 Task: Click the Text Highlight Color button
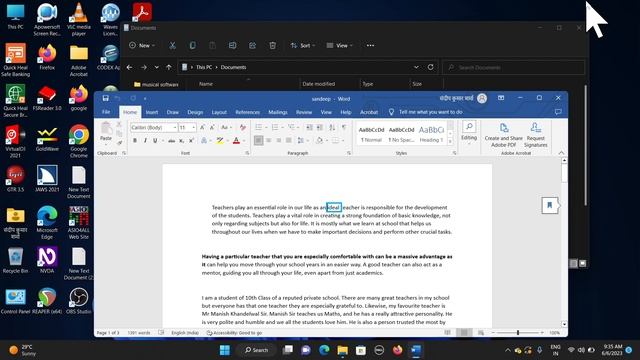[220, 141]
